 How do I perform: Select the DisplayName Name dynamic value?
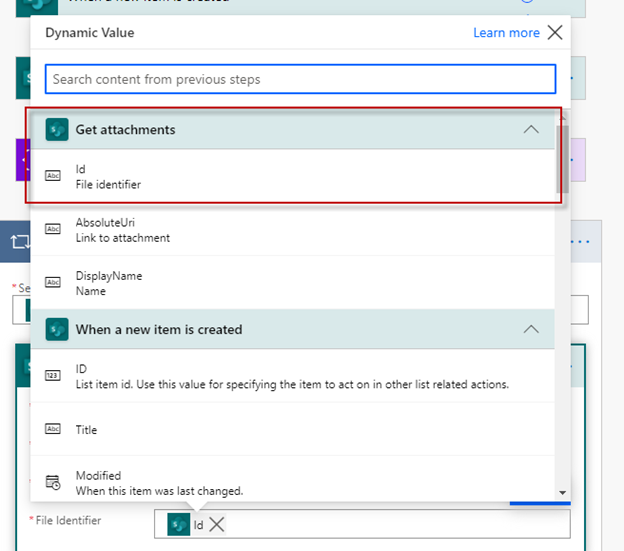(x=292, y=283)
